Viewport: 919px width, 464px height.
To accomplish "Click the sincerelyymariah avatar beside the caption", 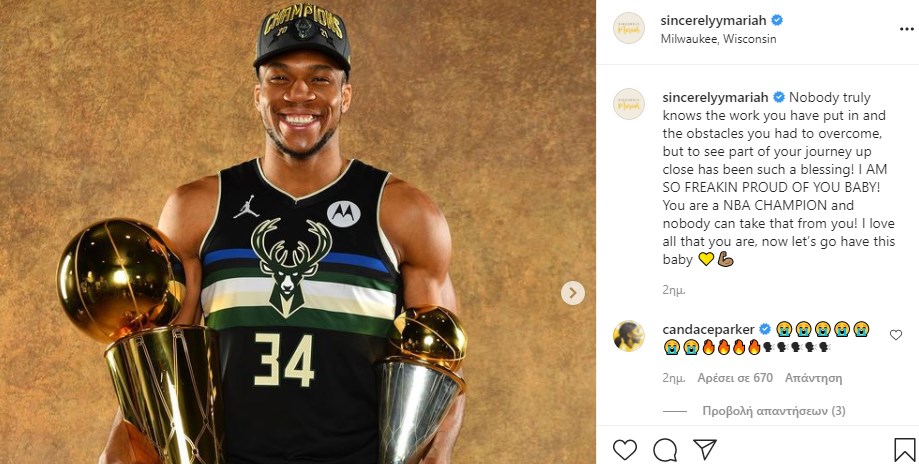I will click(x=629, y=104).
